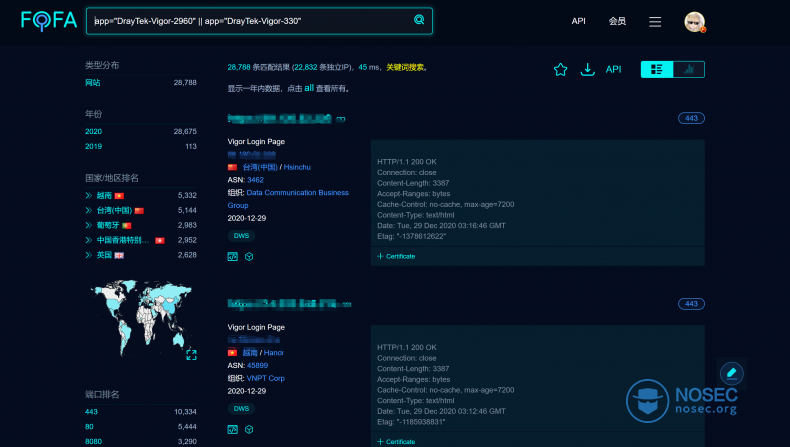790x447 pixels.
Task: Expand Certificate section of first result
Action: 396,257
